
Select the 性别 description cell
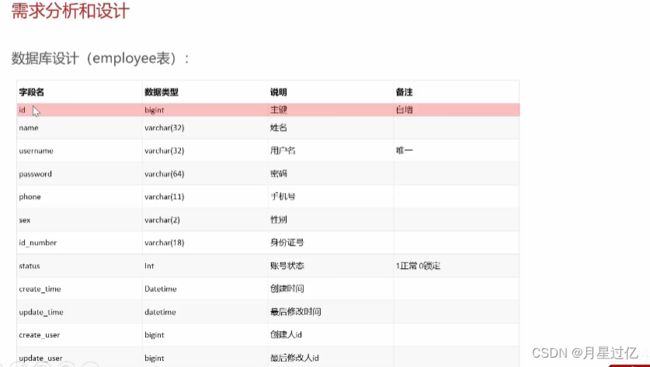tap(278, 220)
